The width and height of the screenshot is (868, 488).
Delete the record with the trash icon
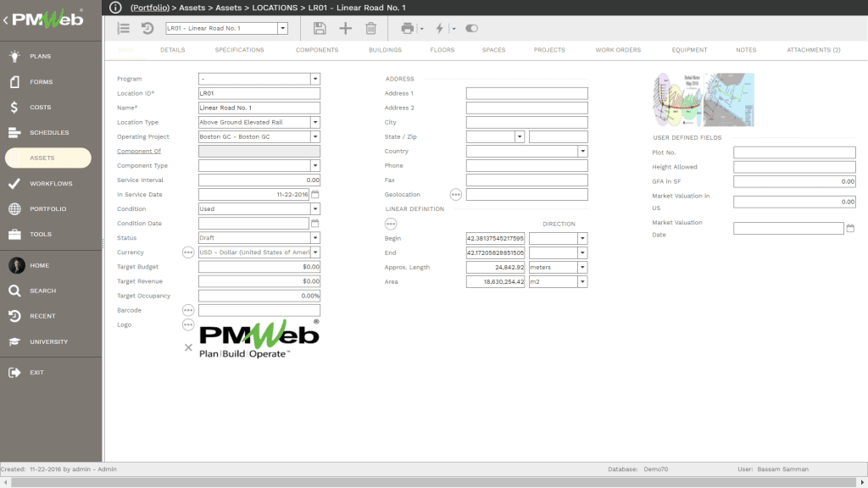click(x=371, y=28)
